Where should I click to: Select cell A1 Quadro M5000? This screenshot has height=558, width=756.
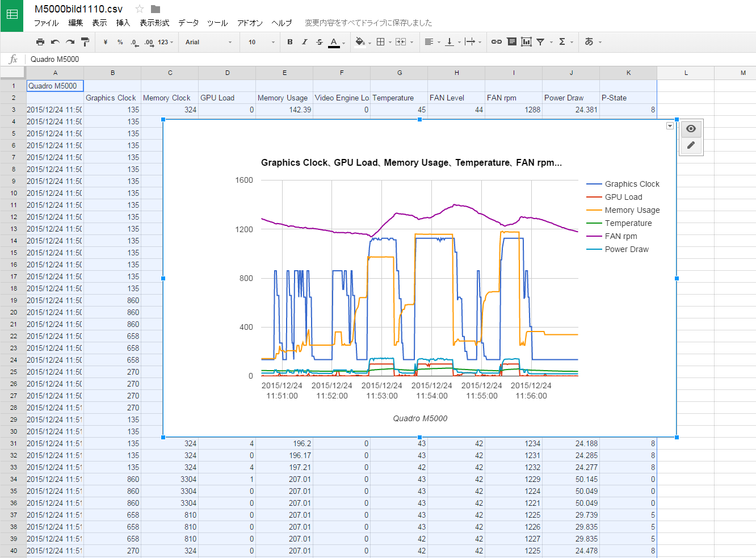coord(55,86)
